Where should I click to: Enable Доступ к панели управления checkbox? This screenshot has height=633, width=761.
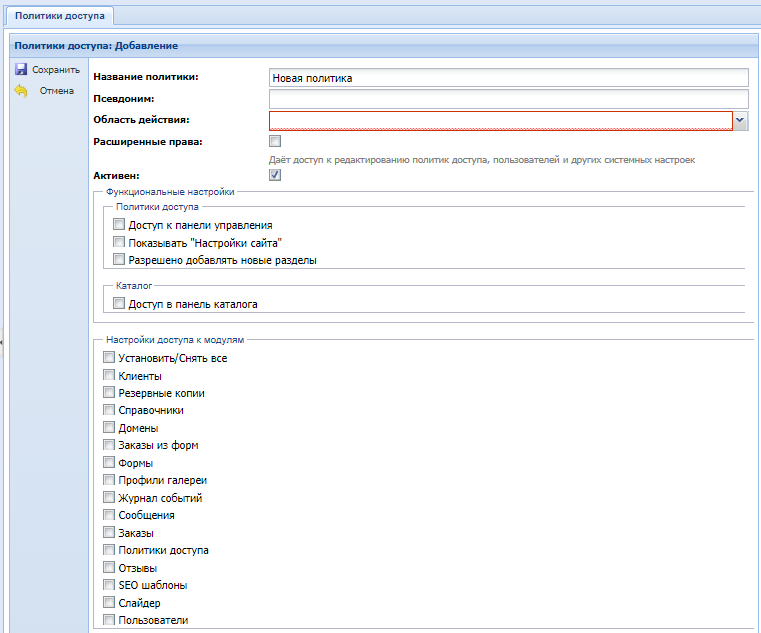119,226
